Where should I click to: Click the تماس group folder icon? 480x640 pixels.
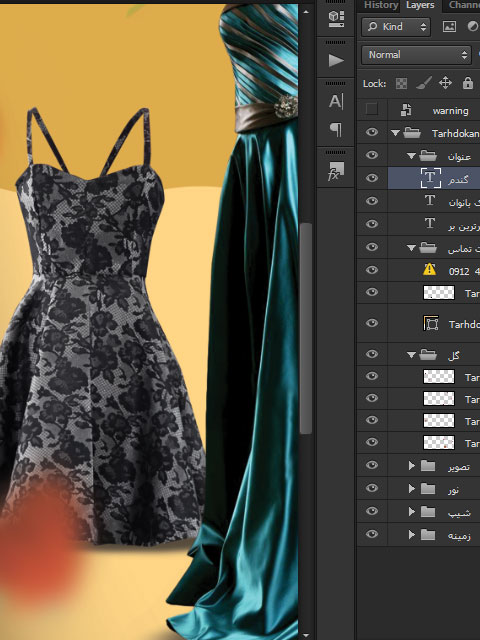pos(428,247)
